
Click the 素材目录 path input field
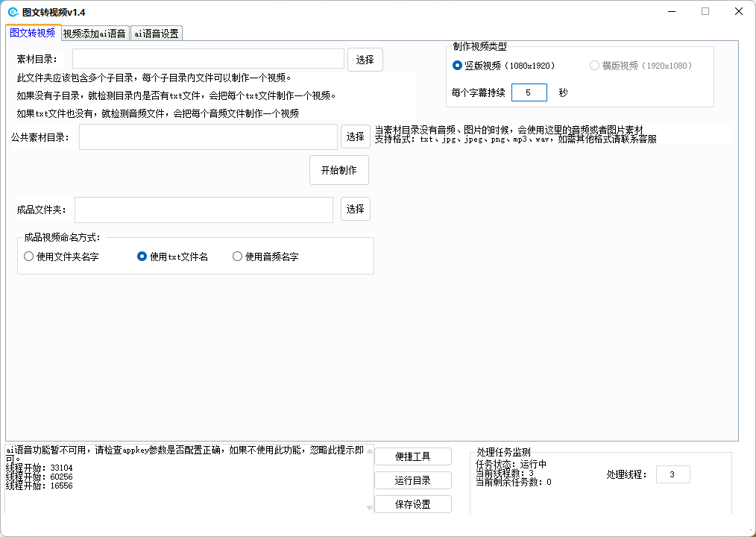pos(208,59)
